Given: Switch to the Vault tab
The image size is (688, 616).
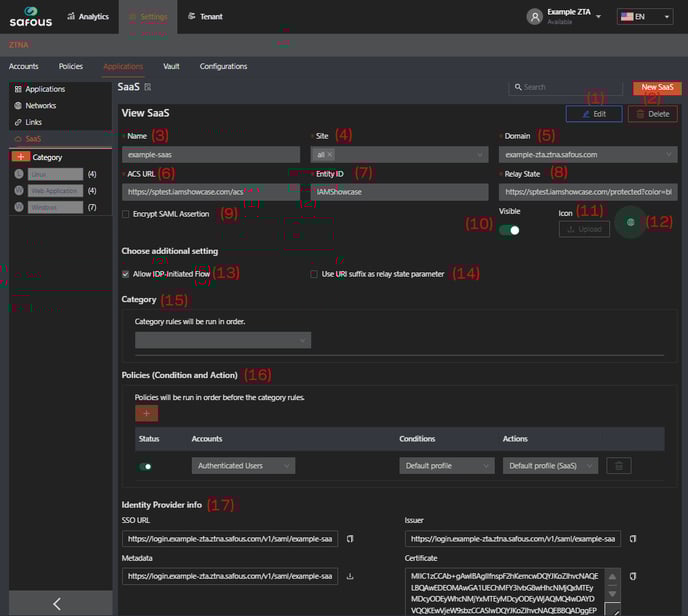Looking at the screenshot, I should click(171, 66).
